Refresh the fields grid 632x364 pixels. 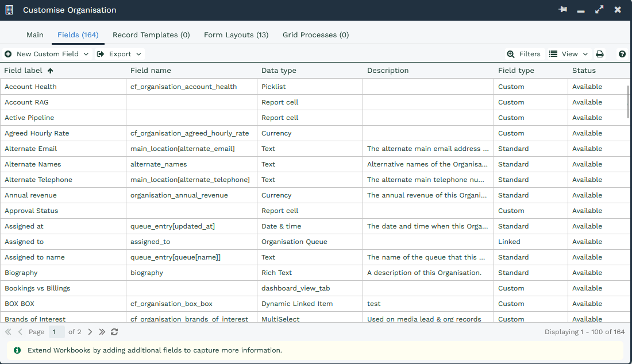(114, 332)
